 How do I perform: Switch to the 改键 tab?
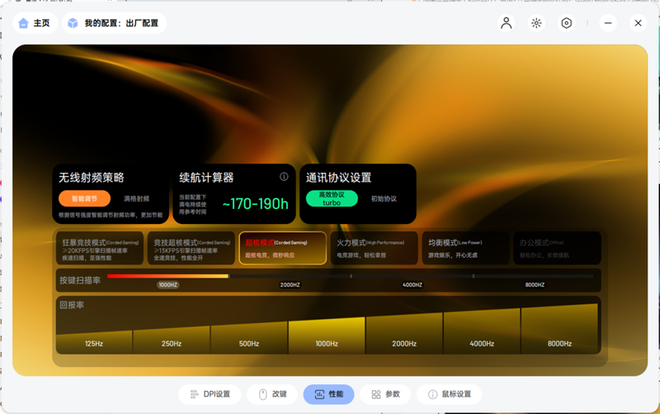coord(273,394)
